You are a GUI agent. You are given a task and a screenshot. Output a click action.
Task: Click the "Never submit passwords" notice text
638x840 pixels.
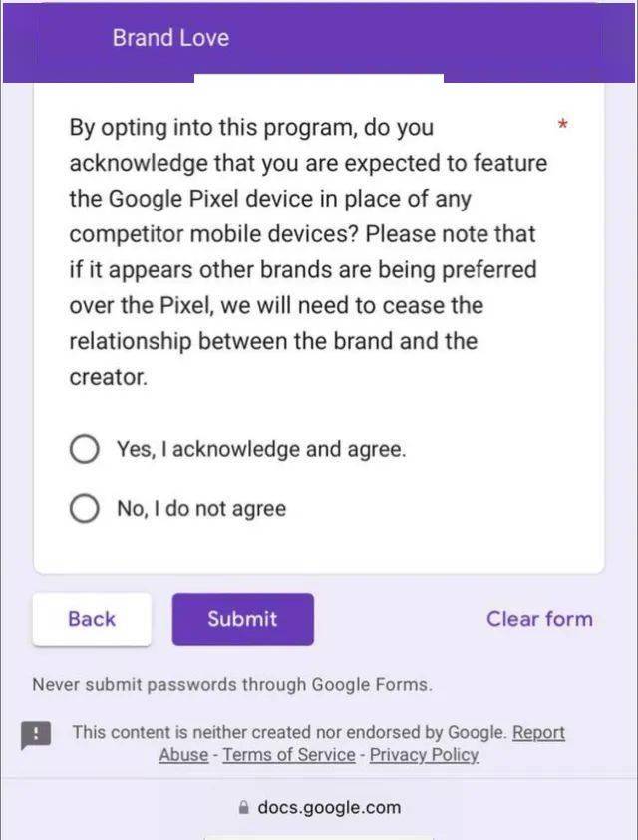click(231, 684)
